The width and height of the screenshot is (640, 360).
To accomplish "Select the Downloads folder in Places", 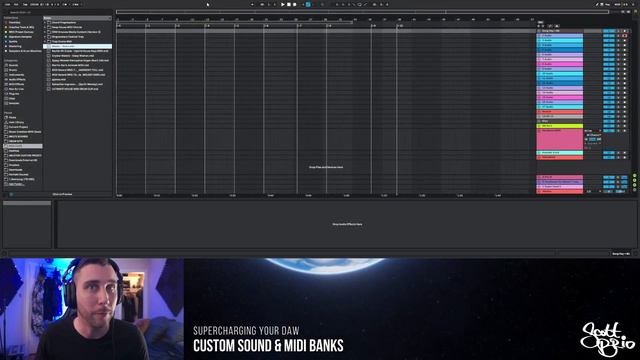I will tap(16, 170).
